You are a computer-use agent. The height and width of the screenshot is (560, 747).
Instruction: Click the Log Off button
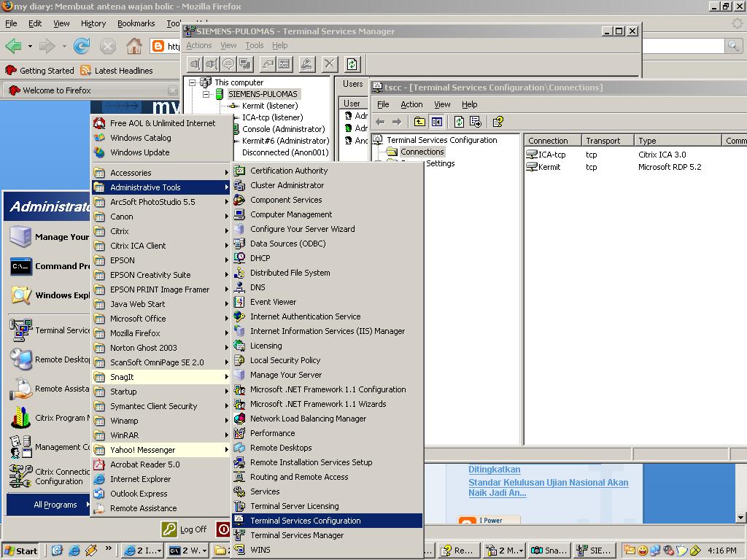tap(185, 529)
